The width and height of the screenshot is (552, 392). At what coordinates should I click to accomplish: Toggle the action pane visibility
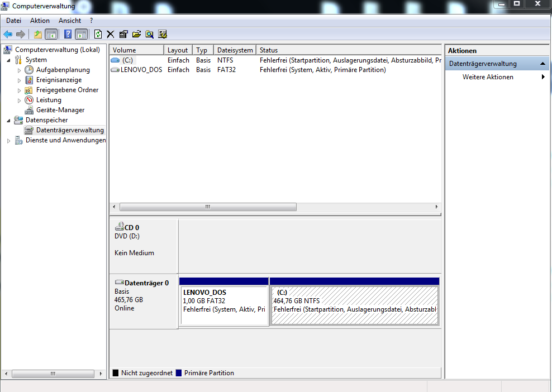pyautogui.click(x=82, y=34)
